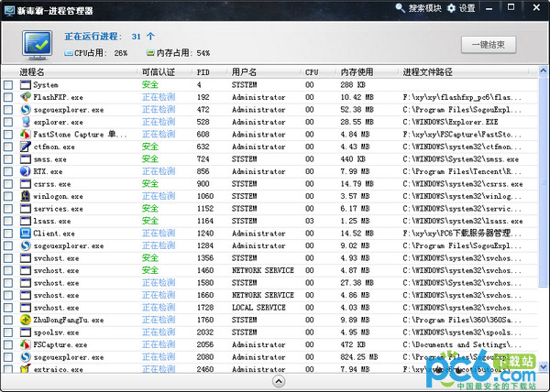Screen dimensions: 550x392
Task: Sort by 进程名 column header
Action: [x=32, y=71]
